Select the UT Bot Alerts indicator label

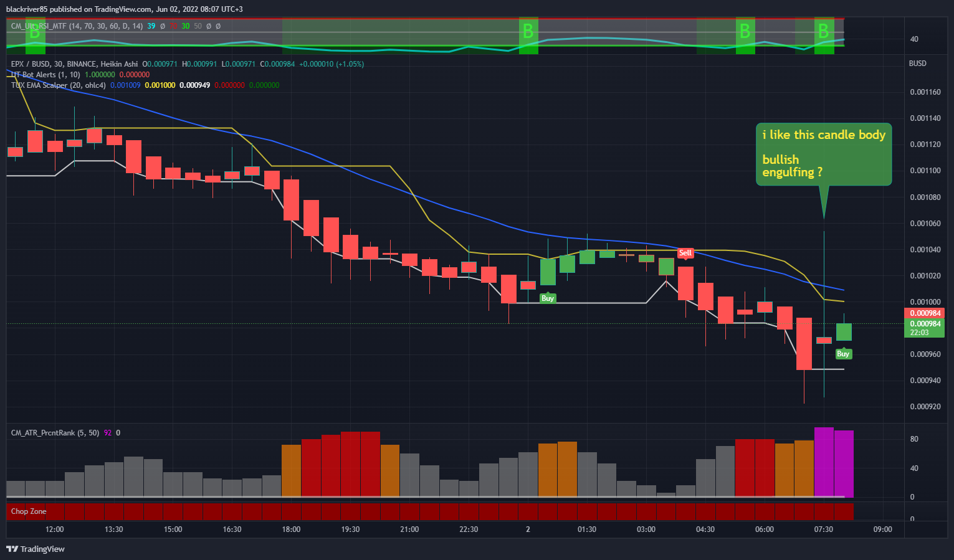[x=45, y=74]
